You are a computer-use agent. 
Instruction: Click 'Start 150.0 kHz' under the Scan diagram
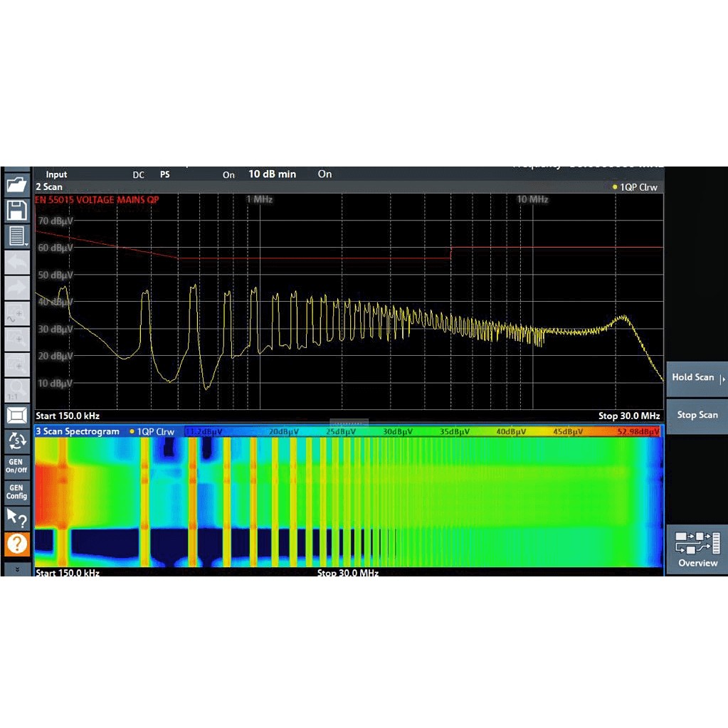point(68,416)
